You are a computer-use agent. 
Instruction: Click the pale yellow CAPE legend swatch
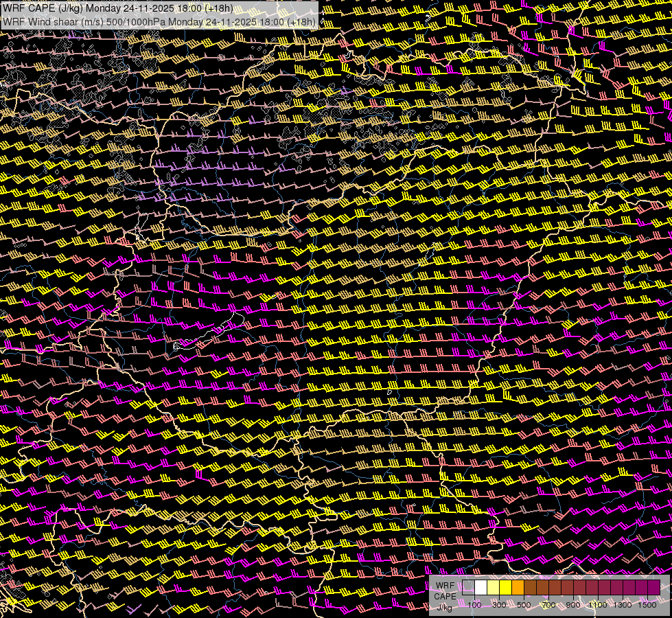click(493, 588)
